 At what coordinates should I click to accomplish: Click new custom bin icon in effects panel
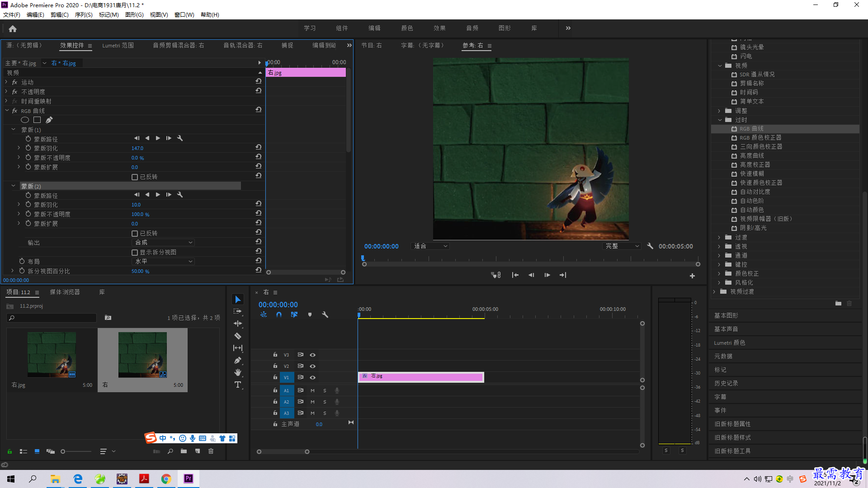click(x=838, y=303)
